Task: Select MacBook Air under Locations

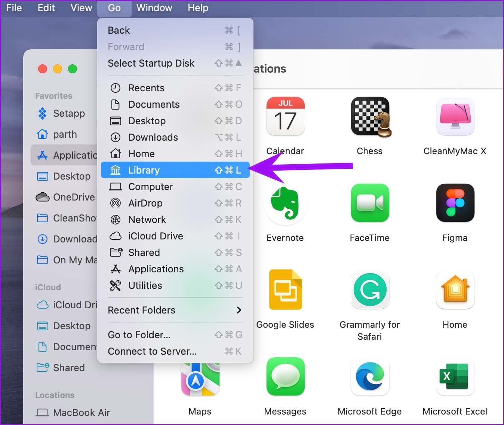Action: click(73, 413)
